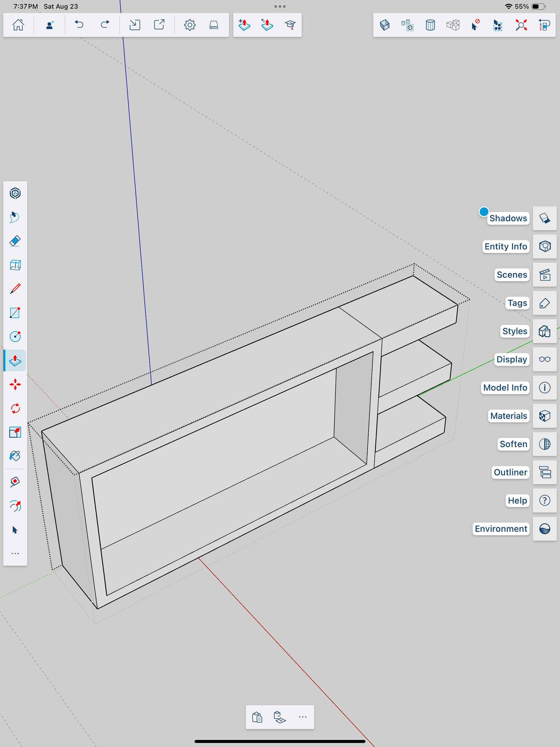Tap the paste clipboard icon
The width and height of the screenshot is (560, 747).
(257, 717)
